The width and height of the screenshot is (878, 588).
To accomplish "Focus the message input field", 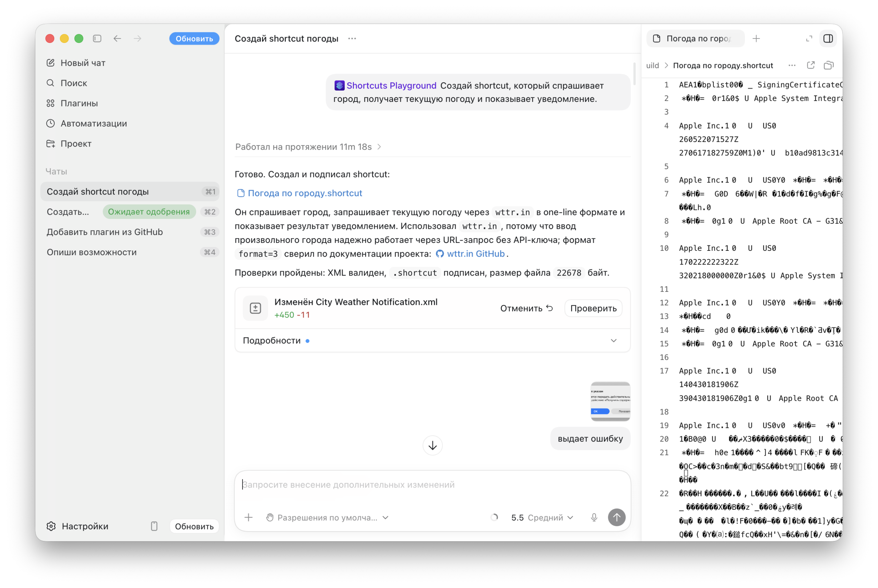I will [432, 485].
